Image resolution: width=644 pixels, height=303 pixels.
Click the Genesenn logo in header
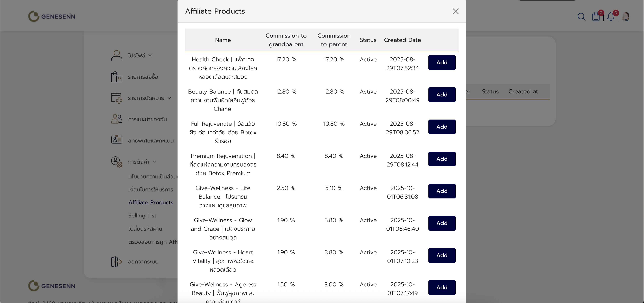(x=52, y=16)
